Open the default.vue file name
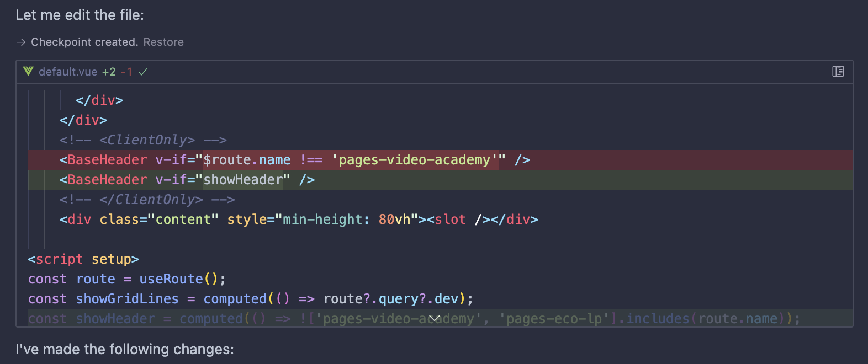The width and height of the screenshot is (868, 364). click(x=68, y=72)
